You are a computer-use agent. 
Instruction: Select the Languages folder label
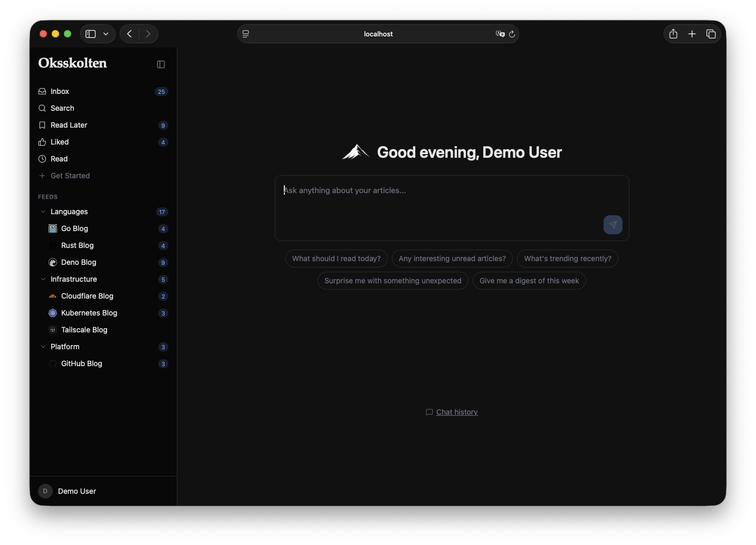[x=69, y=212]
